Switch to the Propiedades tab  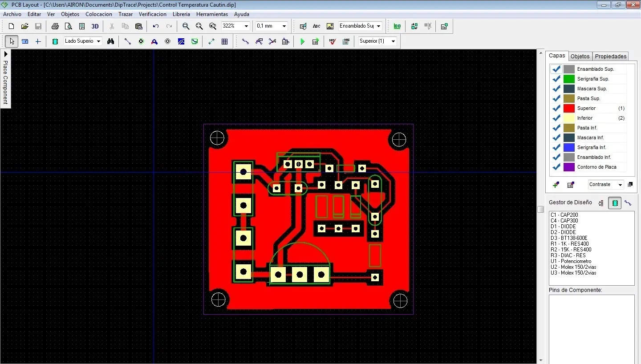point(611,57)
